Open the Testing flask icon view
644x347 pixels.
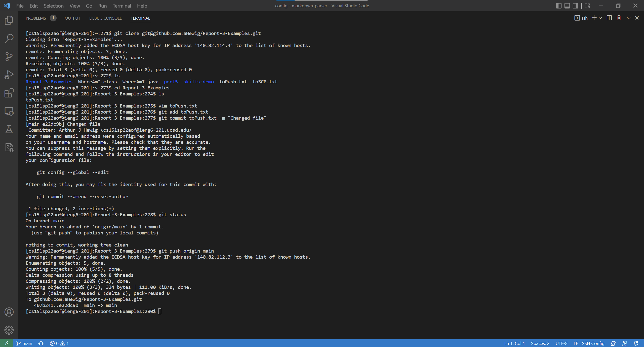click(x=9, y=129)
